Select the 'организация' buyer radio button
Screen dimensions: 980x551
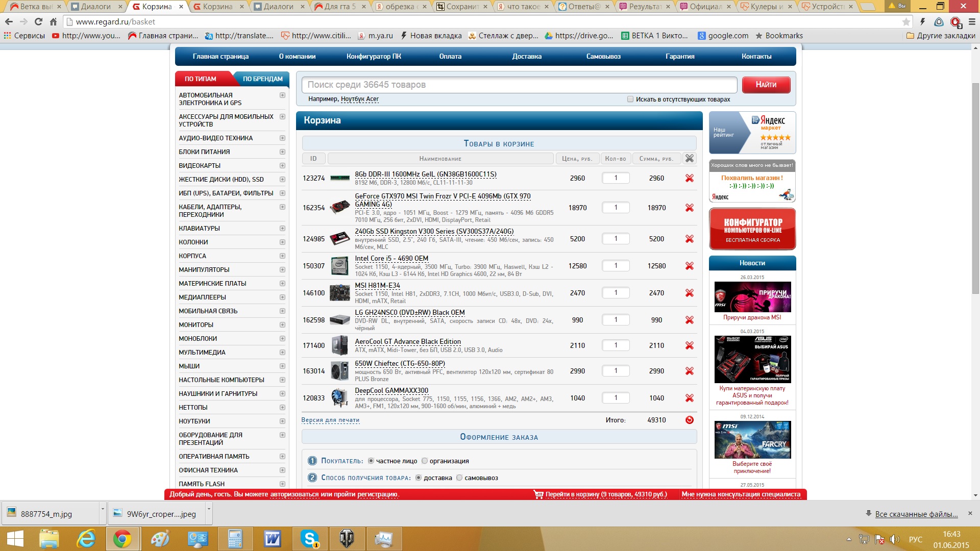coord(424,461)
